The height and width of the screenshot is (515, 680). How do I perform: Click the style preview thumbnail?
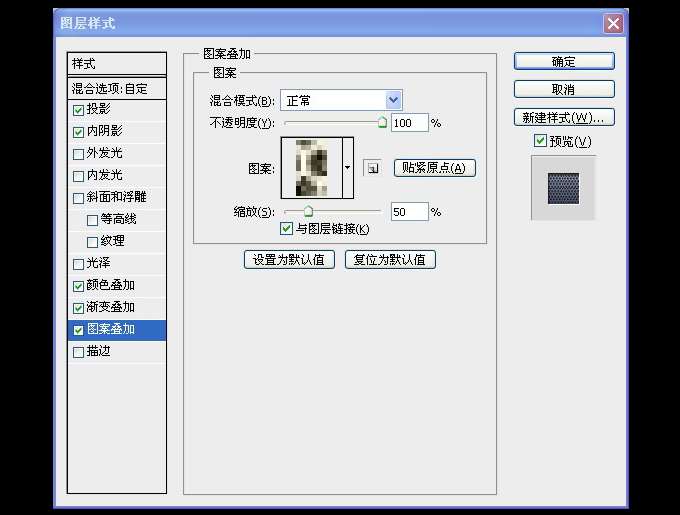(563, 187)
